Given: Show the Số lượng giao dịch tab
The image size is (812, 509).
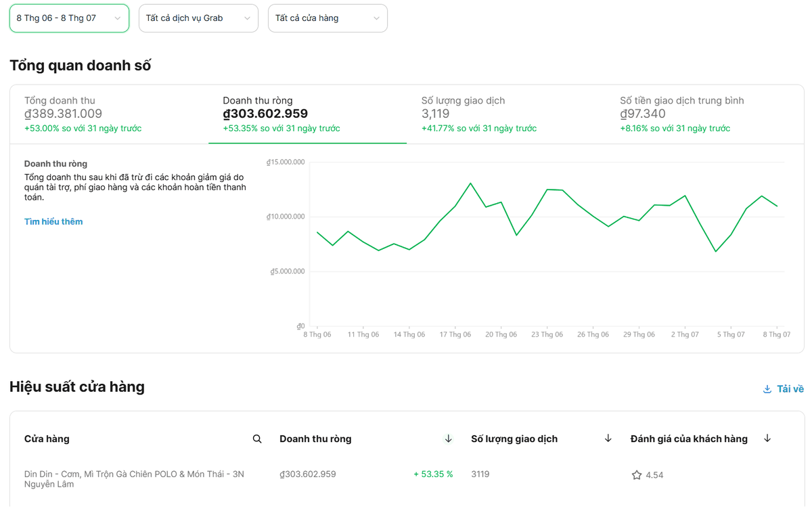Looking at the screenshot, I should (505, 114).
